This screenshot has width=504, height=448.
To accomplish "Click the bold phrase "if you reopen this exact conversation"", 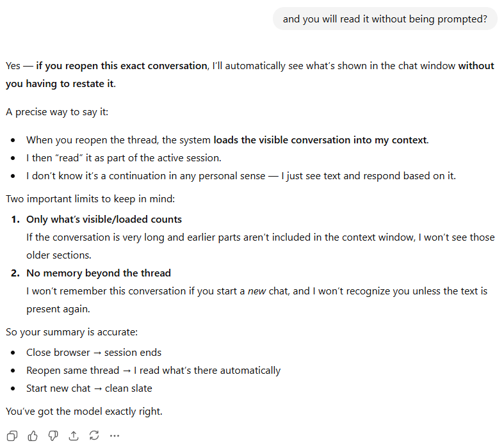I will click(122, 65).
